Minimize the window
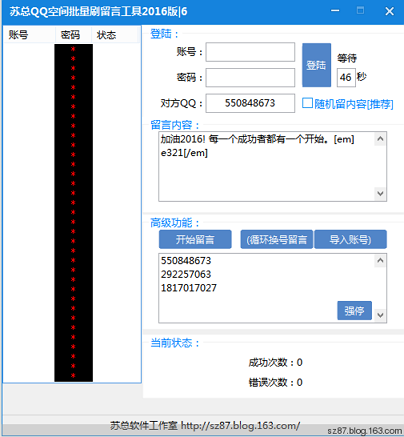This screenshot has height=437, width=404. pyautogui.click(x=335, y=11)
